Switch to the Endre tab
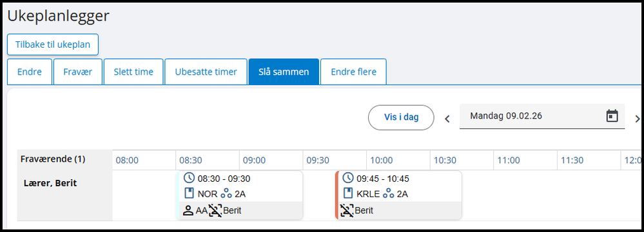Viewport: 644px width, 232px height. [x=30, y=72]
